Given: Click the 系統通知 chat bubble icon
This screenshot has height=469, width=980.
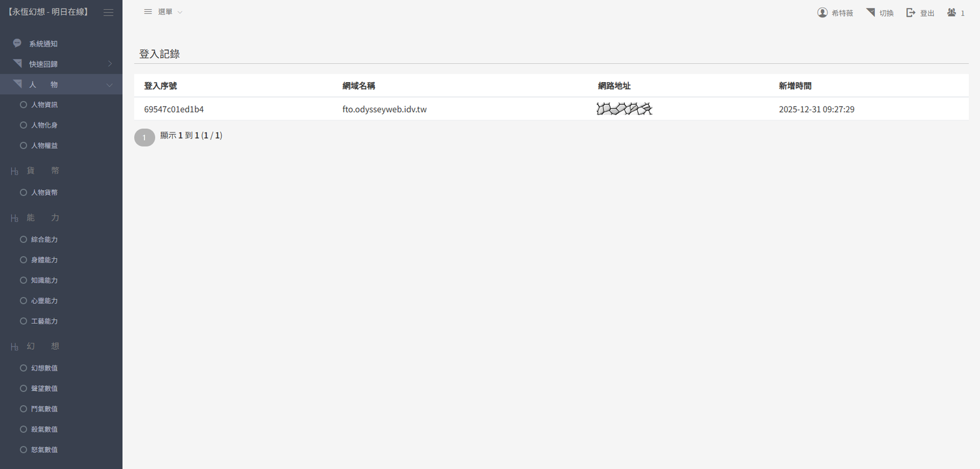Looking at the screenshot, I should [x=18, y=44].
